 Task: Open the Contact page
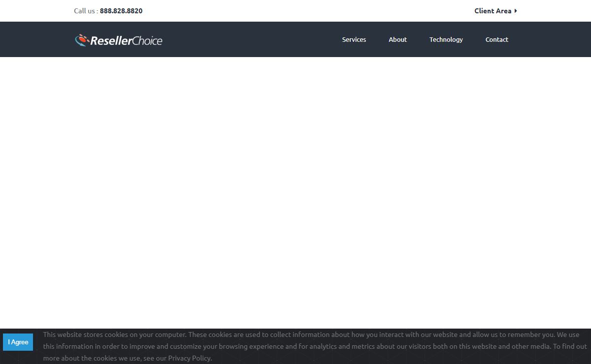pyautogui.click(x=496, y=39)
